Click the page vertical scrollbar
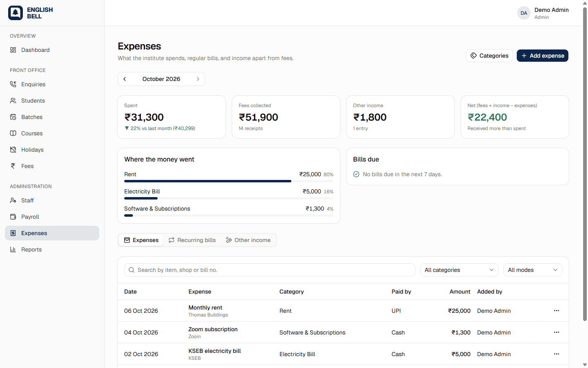This screenshot has height=368, width=588. [x=585, y=164]
